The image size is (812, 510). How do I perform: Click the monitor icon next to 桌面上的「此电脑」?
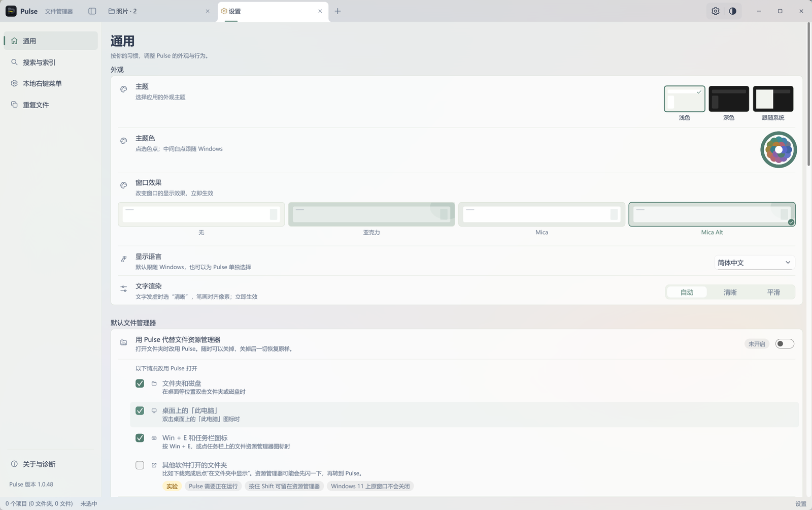click(x=154, y=411)
